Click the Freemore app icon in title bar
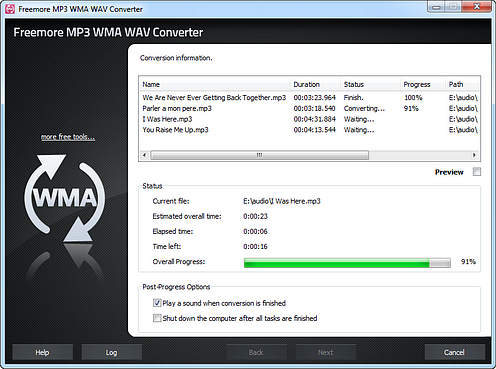 (x=10, y=9)
